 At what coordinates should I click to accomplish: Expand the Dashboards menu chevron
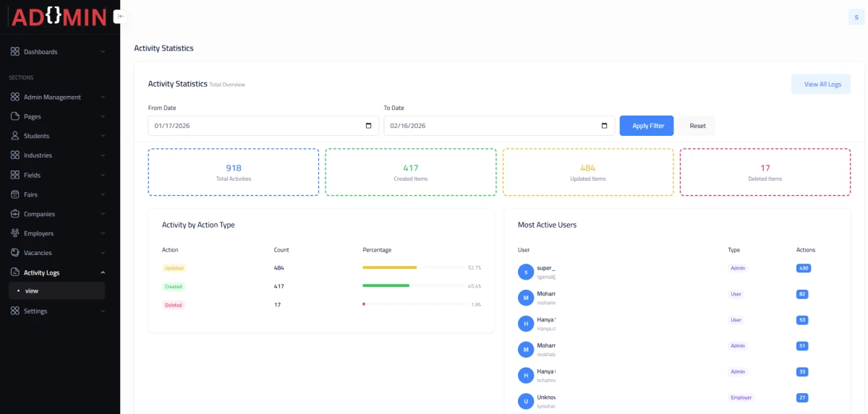[x=103, y=52]
